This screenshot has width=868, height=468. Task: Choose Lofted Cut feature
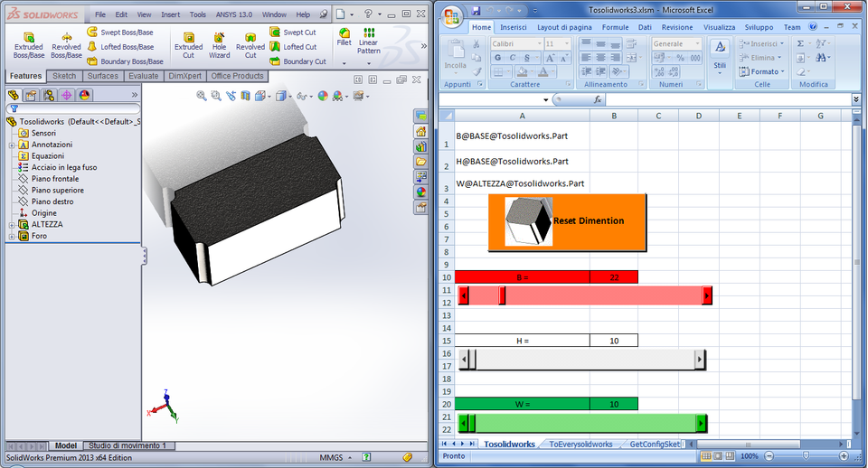[293, 47]
